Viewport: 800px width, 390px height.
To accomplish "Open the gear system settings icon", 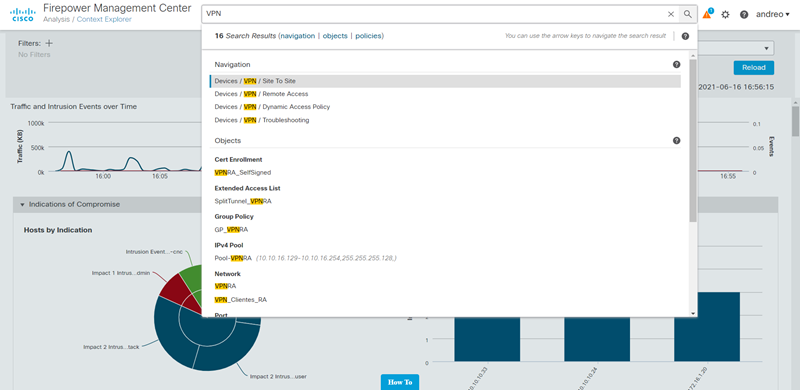I will pyautogui.click(x=725, y=14).
